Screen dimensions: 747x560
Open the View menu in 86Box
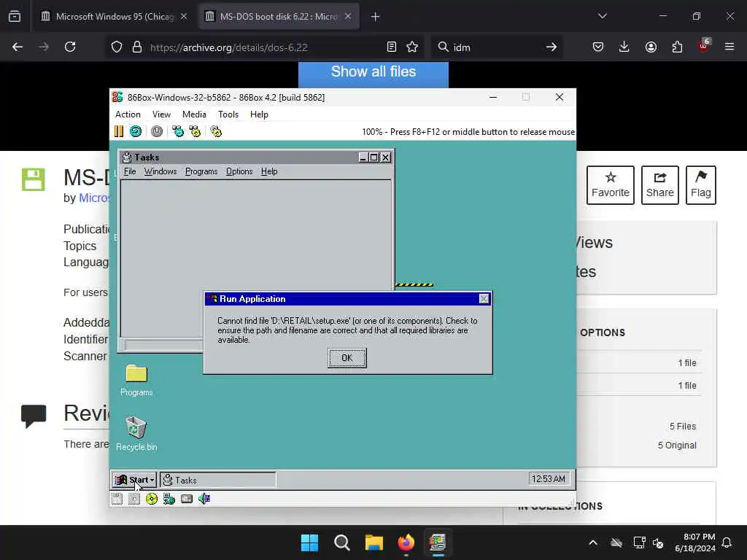[161, 114]
